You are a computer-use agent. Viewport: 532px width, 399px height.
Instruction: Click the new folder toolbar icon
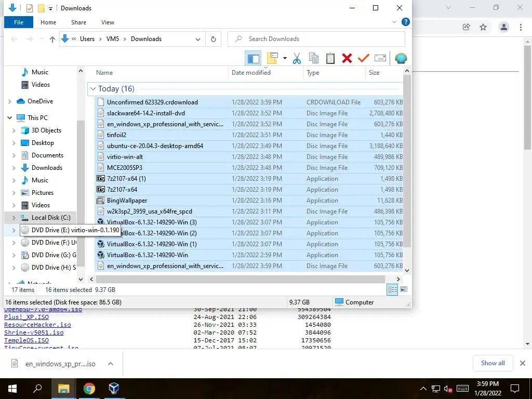pos(272,58)
